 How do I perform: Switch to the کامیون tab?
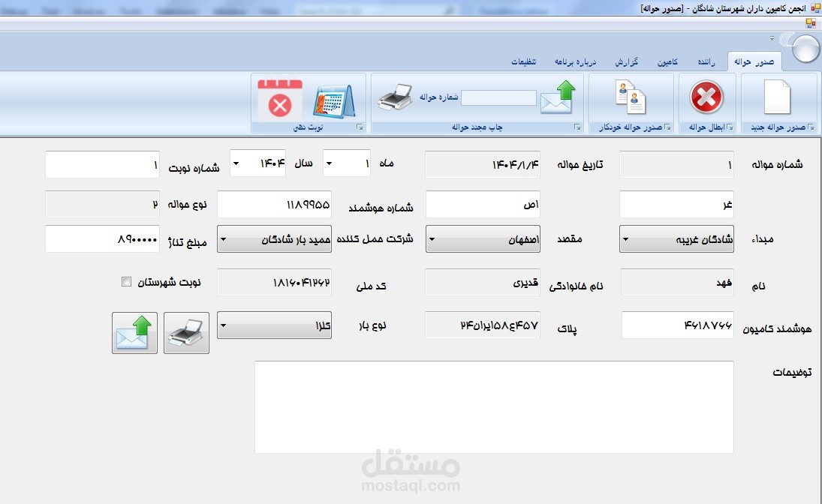pyautogui.click(x=667, y=62)
